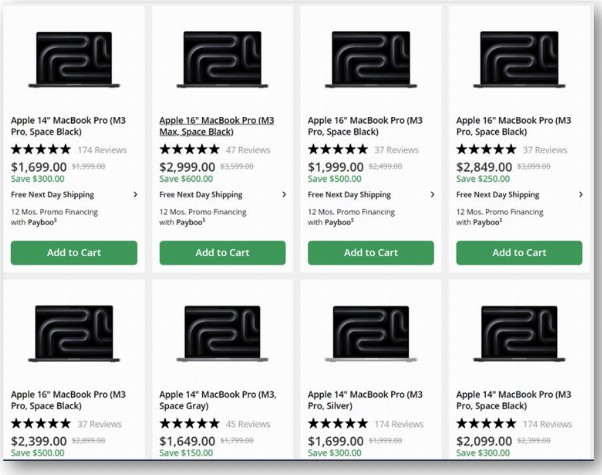Add the $2,849.00 16" MacBook Pro to cart
This screenshot has width=602, height=475.
(519, 253)
